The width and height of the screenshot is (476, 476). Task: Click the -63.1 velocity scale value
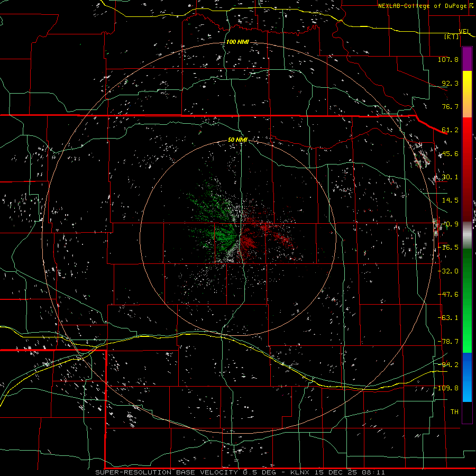(448, 318)
